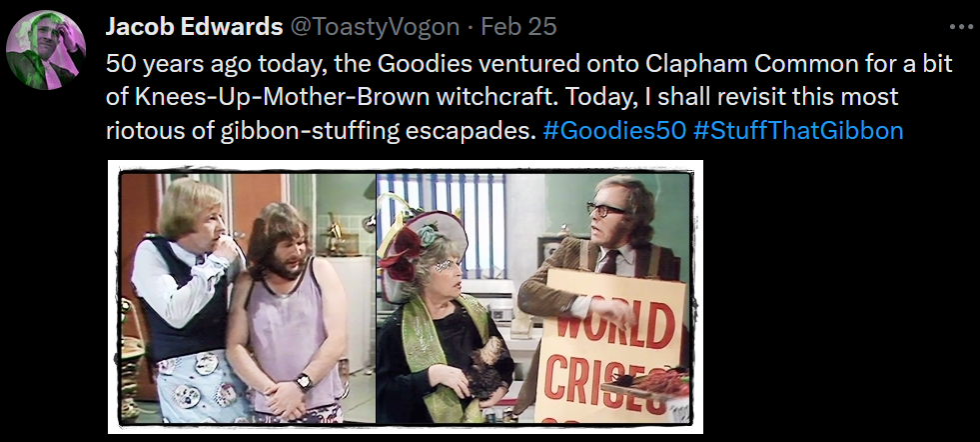Click the man in the dark vest

tap(186, 301)
